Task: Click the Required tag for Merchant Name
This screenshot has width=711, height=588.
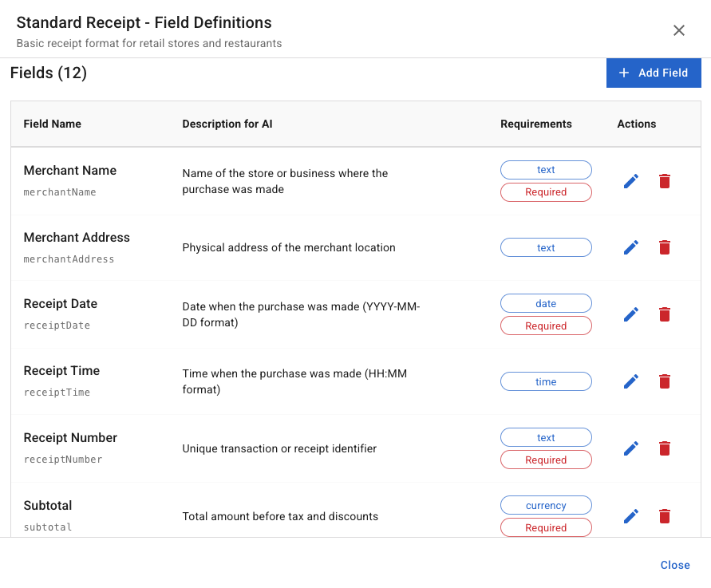Action: (546, 192)
